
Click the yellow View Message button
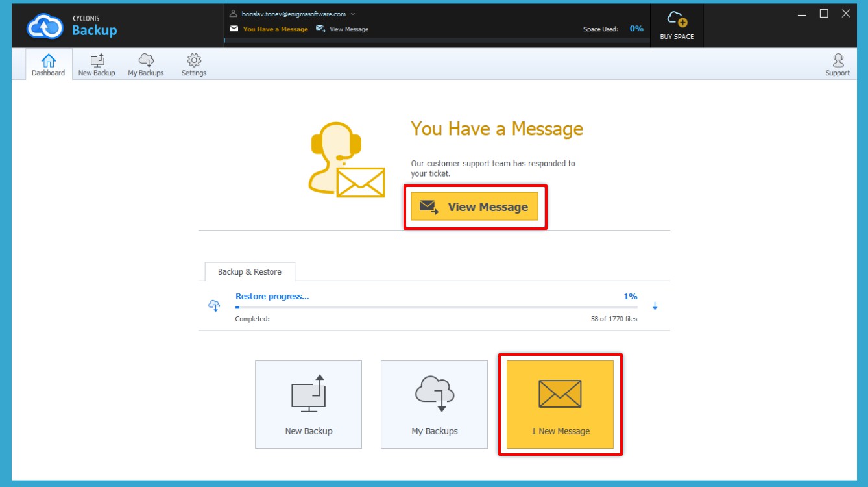click(474, 206)
